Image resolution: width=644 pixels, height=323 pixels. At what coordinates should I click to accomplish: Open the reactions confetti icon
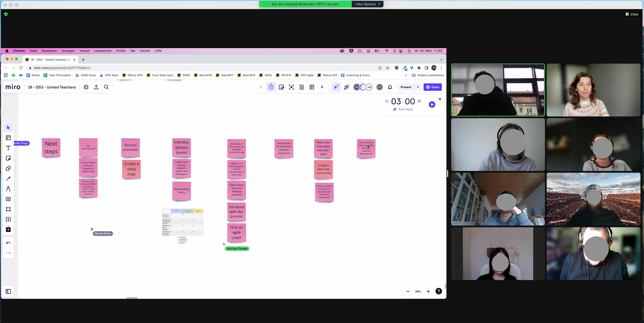(346, 87)
